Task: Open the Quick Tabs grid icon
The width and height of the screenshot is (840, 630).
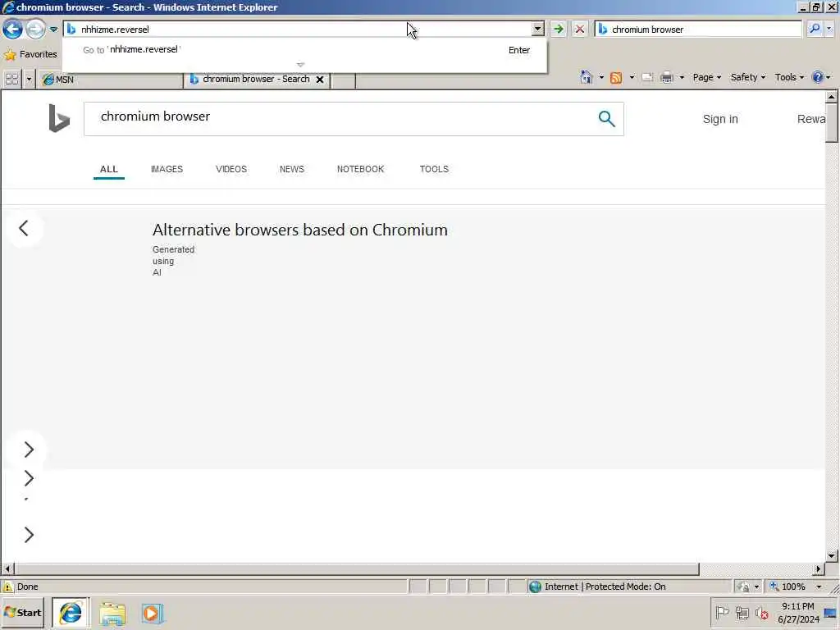Action: [x=11, y=80]
